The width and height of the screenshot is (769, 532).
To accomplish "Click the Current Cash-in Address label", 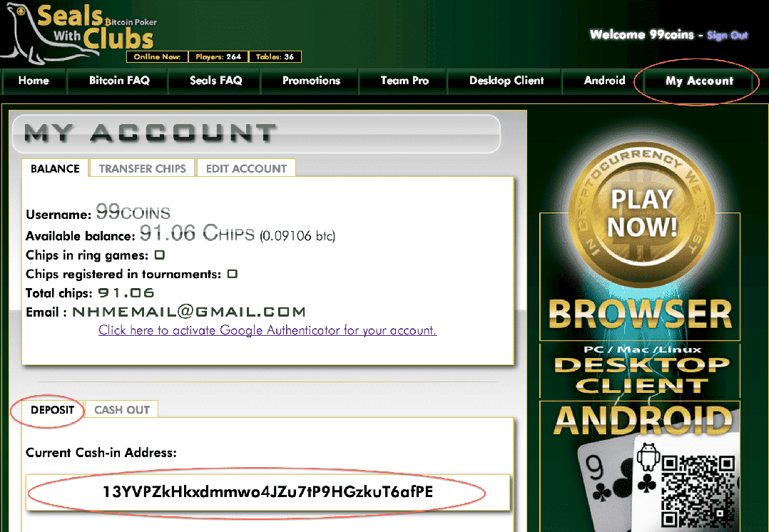I will tap(101, 453).
